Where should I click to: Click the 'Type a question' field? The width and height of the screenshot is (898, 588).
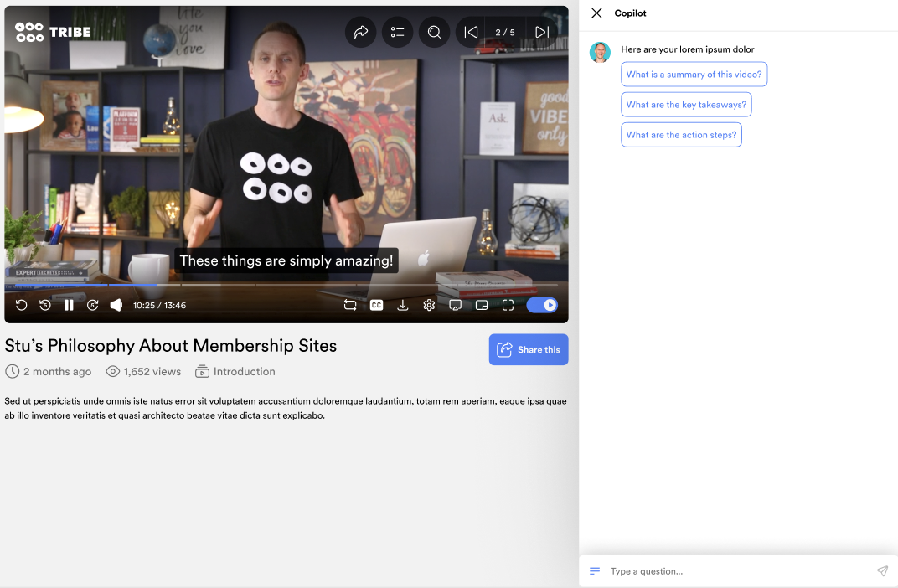737,571
